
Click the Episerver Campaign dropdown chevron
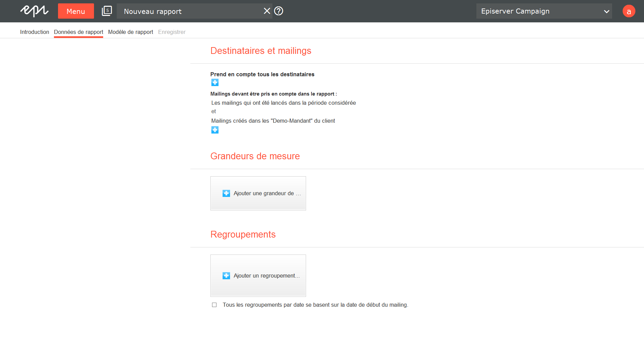tap(606, 11)
